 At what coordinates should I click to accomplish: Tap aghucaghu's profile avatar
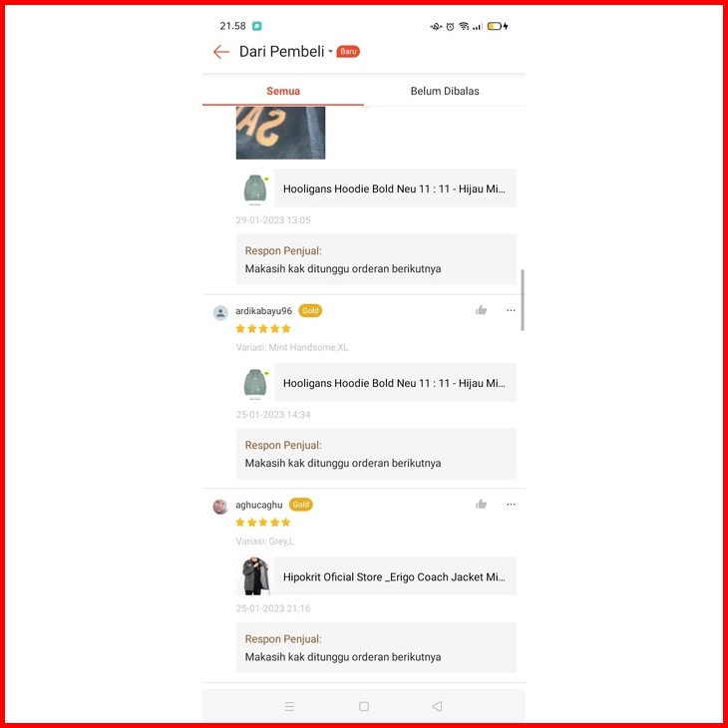point(220,507)
